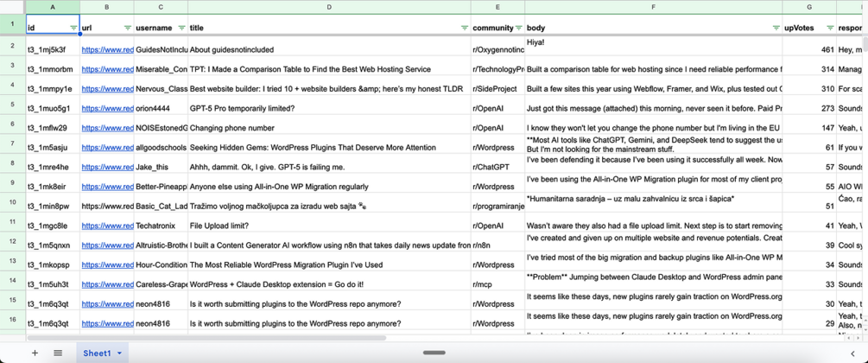868x363 pixels.
Task: Select cell 't3_1m5uh3t'
Action: tap(54, 281)
